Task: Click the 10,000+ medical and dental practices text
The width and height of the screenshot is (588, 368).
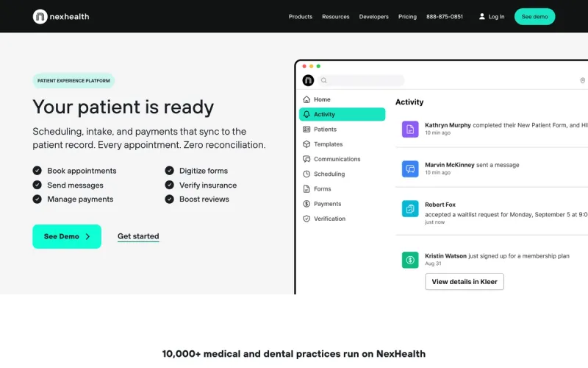Action: point(294,354)
